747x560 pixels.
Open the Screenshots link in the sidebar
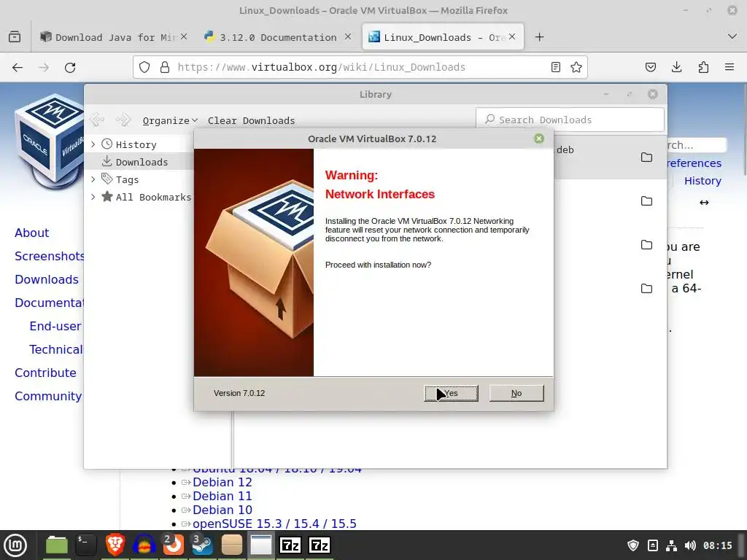click(x=50, y=256)
